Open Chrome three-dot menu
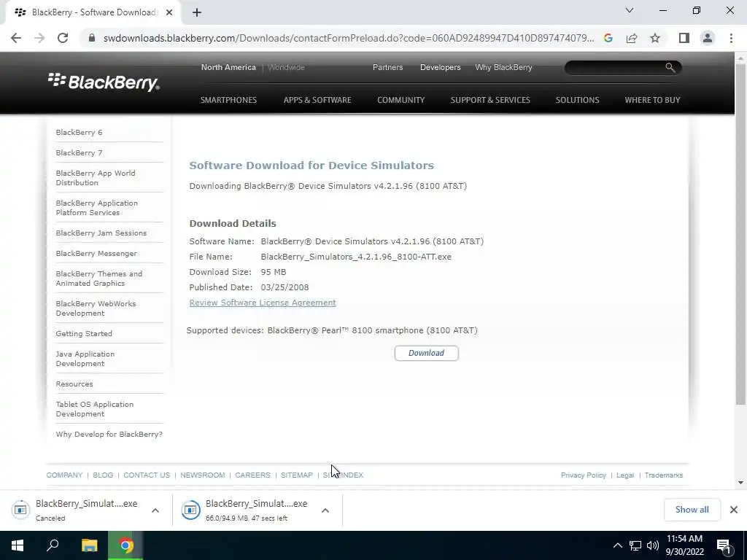Image resolution: width=747 pixels, height=560 pixels. [x=731, y=38]
